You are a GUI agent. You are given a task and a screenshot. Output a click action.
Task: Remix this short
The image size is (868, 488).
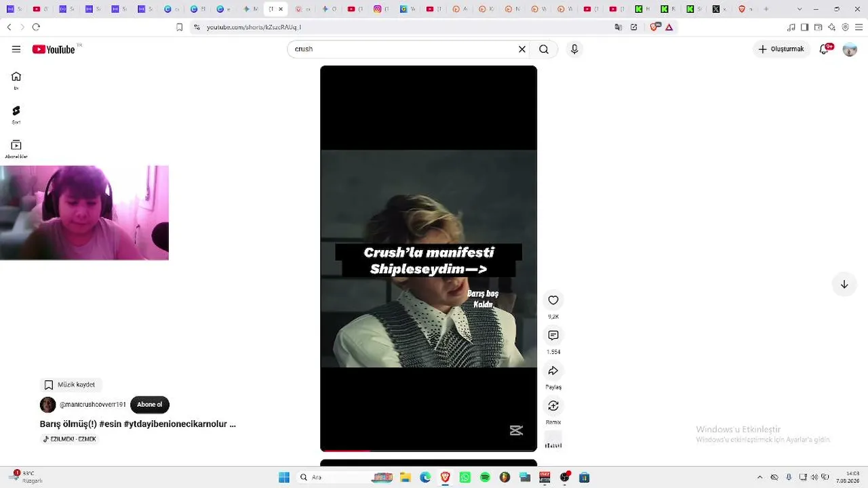[x=553, y=406]
